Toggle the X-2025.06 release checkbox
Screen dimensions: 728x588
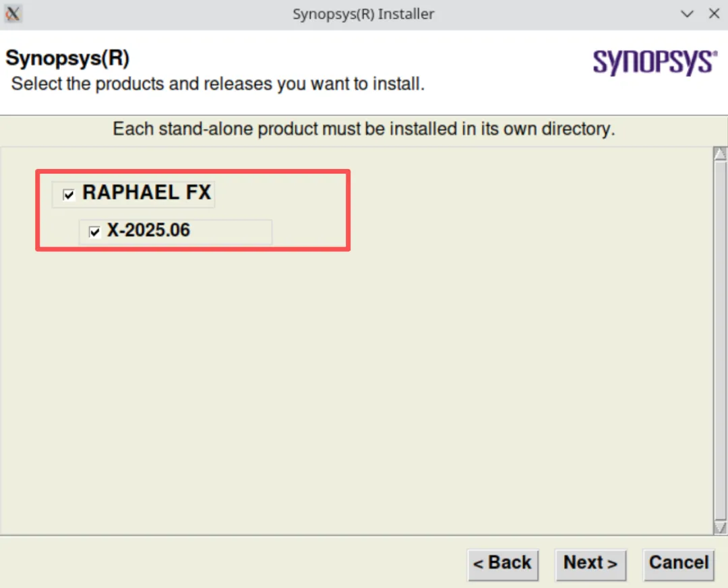(x=94, y=232)
